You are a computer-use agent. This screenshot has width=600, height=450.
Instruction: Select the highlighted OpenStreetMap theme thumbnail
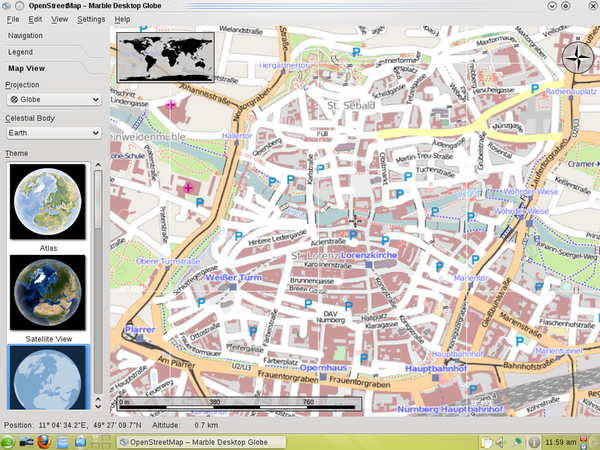pos(49,377)
